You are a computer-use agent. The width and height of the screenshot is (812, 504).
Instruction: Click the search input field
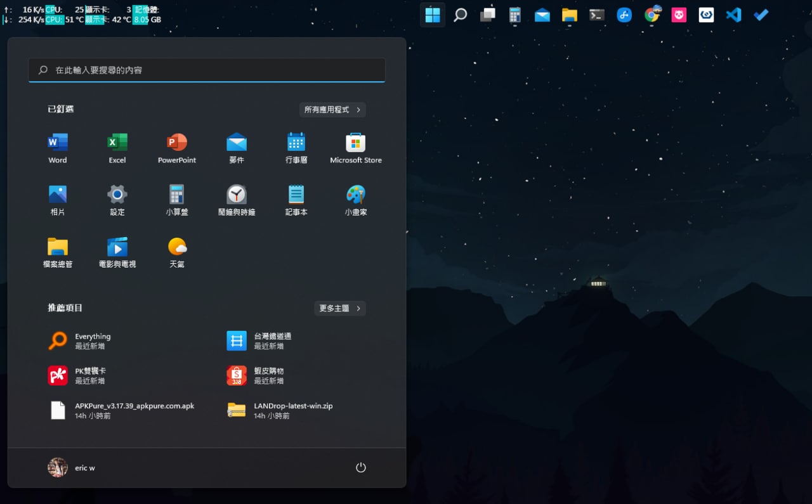(x=207, y=70)
